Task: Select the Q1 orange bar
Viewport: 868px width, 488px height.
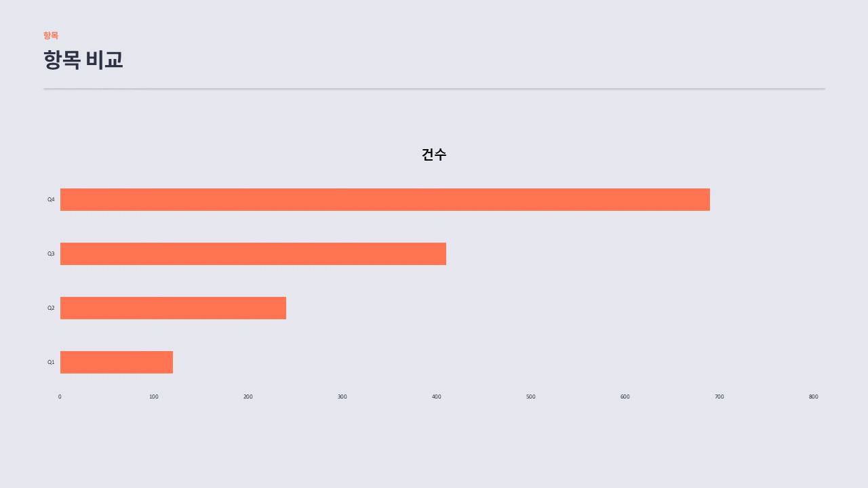Action: point(117,362)
